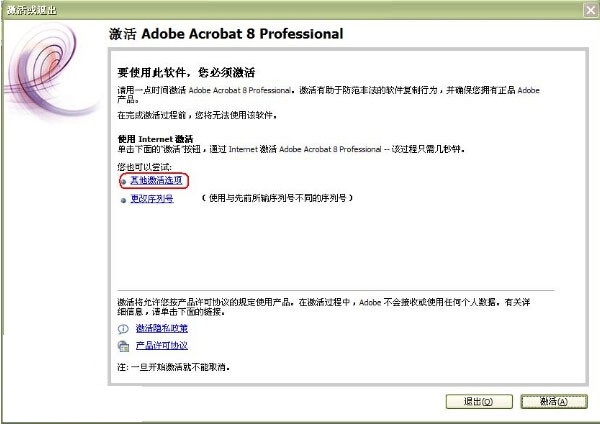
Task: Click the 使用 Internet 激活 heading text
Action: [x=155, y=139]
